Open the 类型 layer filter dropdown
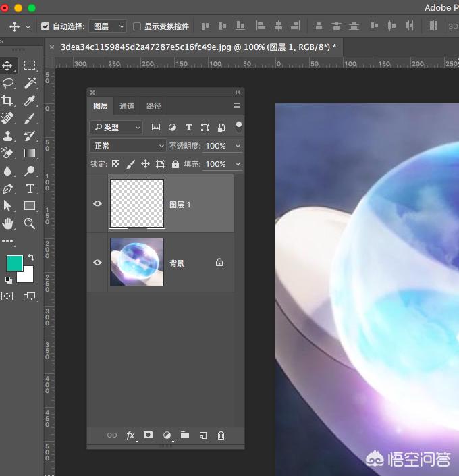This screenshot has width=459, height=476. (117, 127)
